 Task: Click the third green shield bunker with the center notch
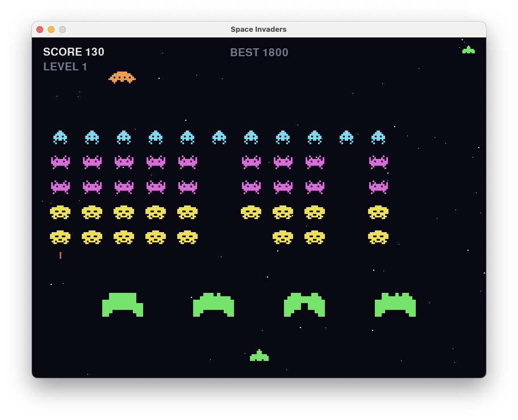click(x=304, y=305)
